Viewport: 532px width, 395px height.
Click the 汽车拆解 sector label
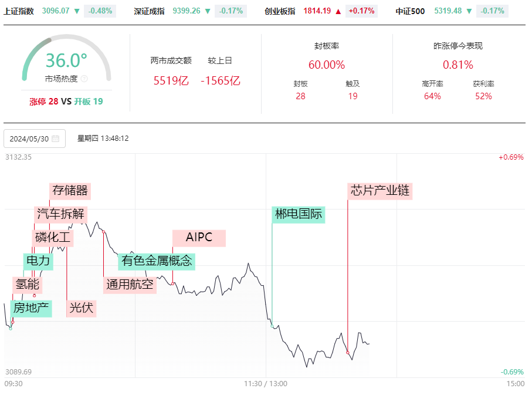tap(61, 214)
